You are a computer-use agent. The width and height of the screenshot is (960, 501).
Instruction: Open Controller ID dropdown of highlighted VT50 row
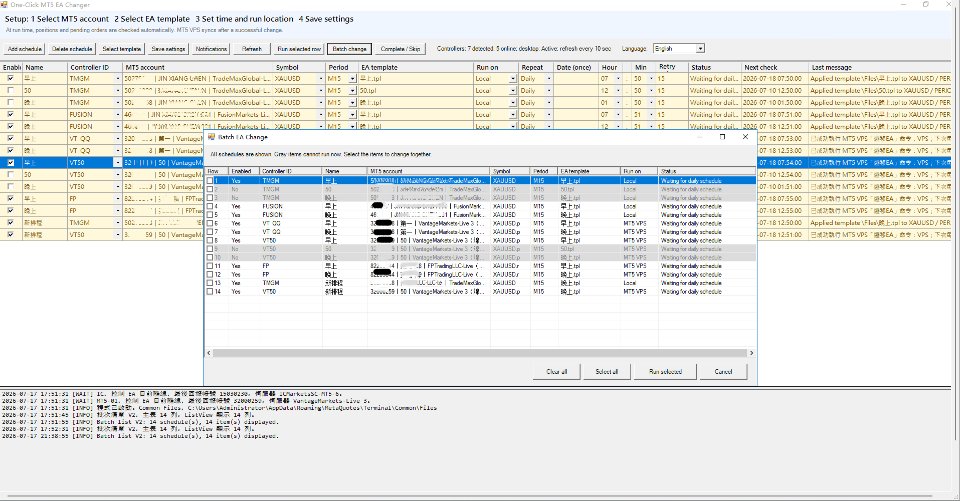pyautogui.click(x=118, y=163)
